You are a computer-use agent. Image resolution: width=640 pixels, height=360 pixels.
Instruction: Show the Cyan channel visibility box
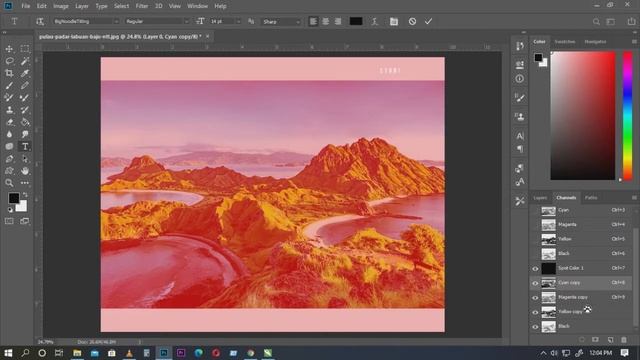(x=535, y=211)
